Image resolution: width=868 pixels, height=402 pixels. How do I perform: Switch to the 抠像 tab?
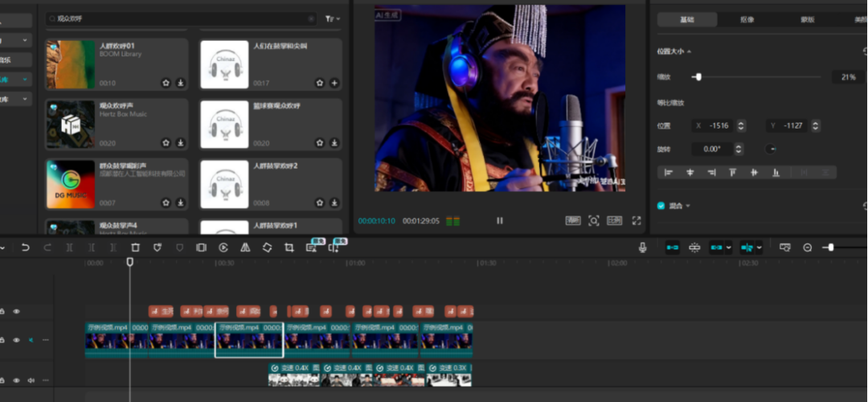(x=747, y=19)
